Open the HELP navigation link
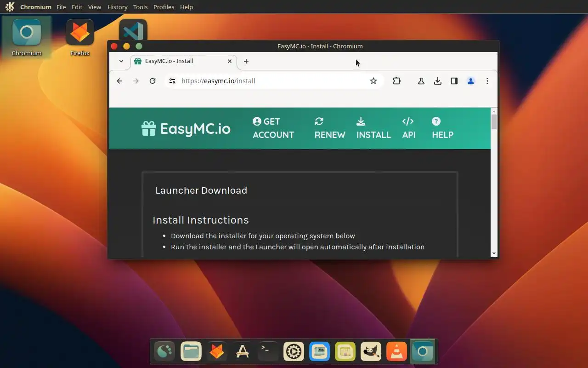This screenshot has height=368, width=588. point(442,128)
